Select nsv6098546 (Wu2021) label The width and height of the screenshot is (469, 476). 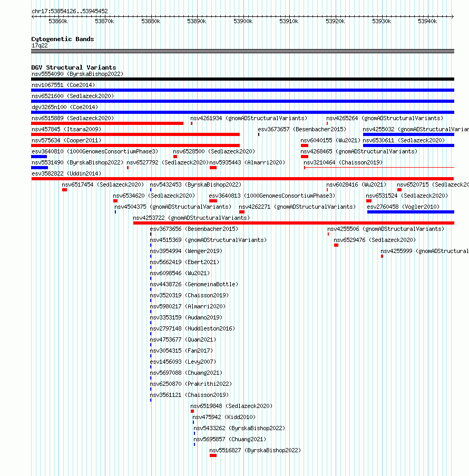[x=180, y=273]
